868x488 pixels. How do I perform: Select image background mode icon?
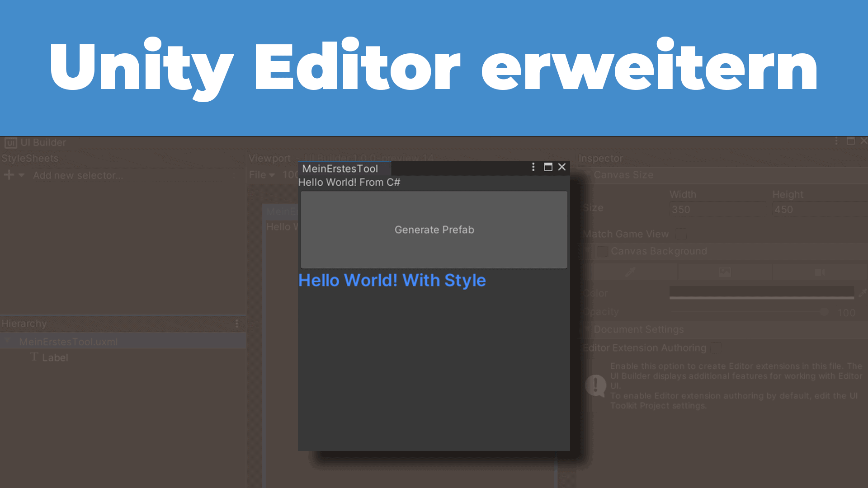point(725,272)
